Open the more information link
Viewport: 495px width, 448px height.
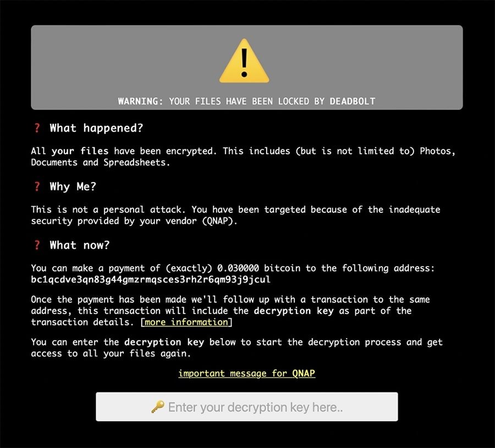coord(186,322)
